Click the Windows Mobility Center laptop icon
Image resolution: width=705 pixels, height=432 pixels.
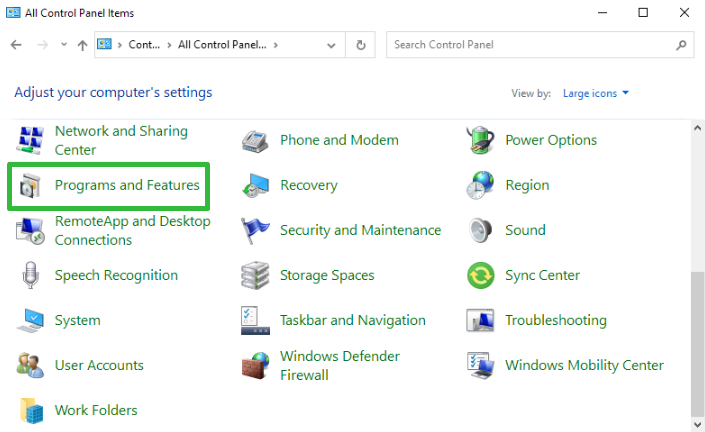pos(480,365)
